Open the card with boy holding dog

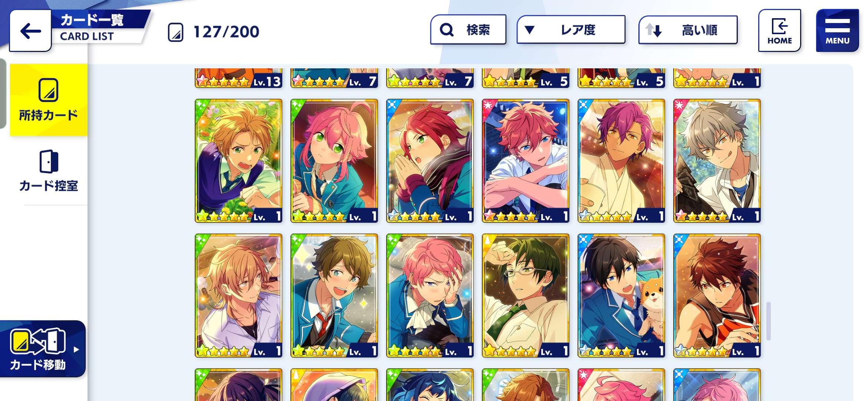point(621,296)
